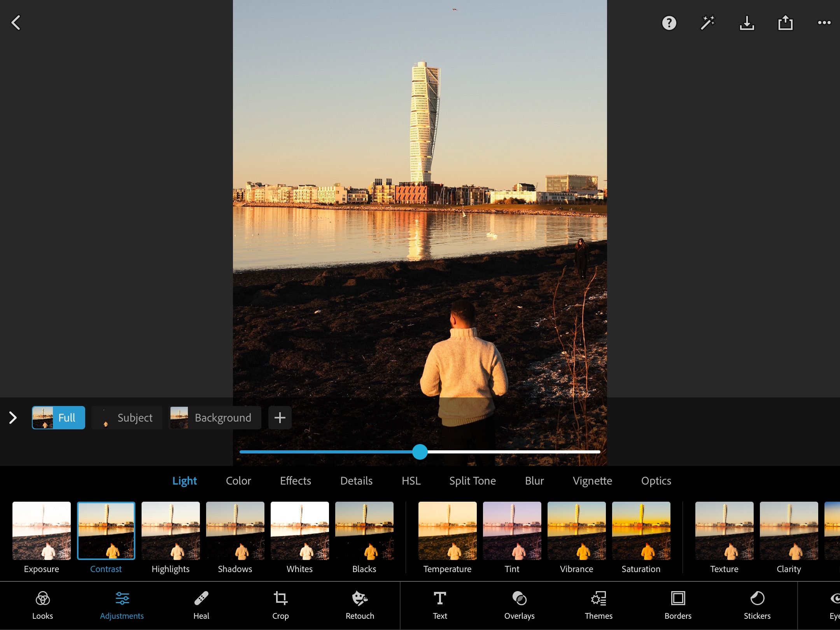The width and height of the screenshot is (840, 630).
Task: Click the download/save icon
Action: (747, 23)
